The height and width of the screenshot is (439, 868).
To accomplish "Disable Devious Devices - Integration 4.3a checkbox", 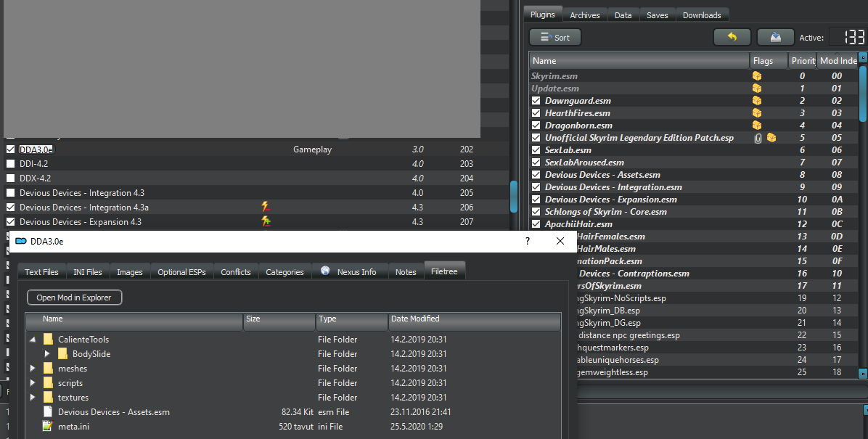I will [10, 207].
